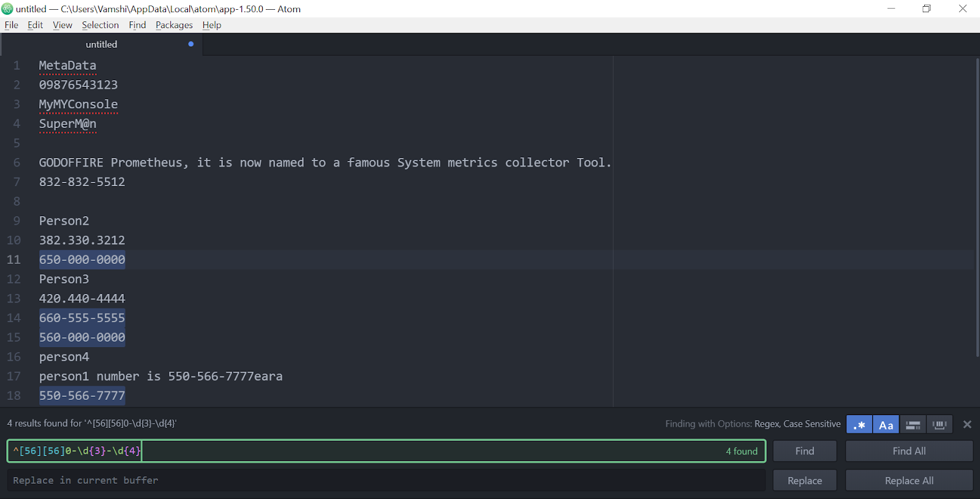Click the word GODOFFIRE on line 6
980x499 pixels.
pos(71,163)
